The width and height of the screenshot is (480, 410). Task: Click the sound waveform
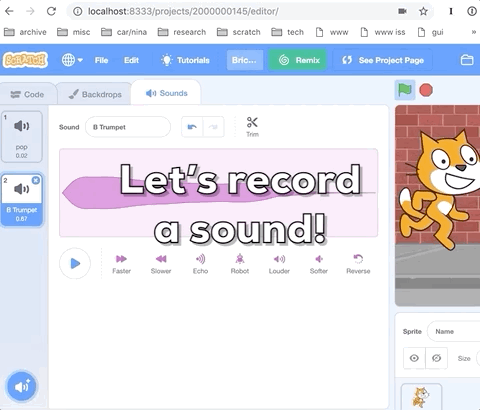219,193
